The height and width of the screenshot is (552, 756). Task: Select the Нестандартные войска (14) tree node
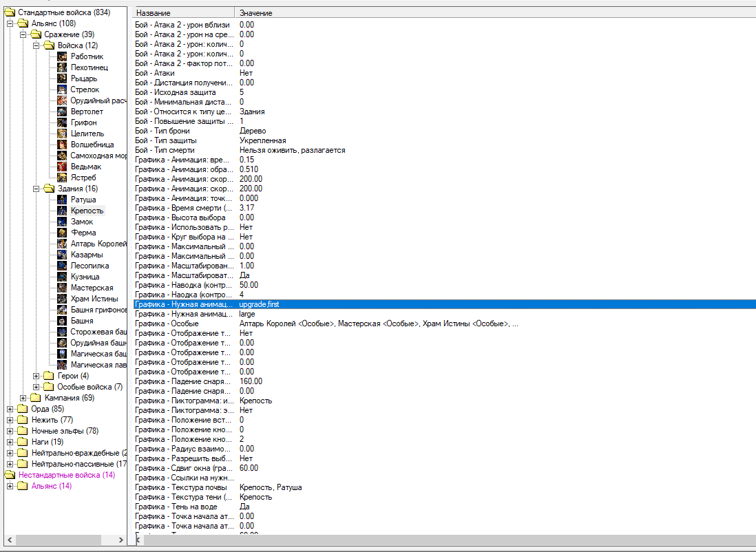click(x=67, y=476)
